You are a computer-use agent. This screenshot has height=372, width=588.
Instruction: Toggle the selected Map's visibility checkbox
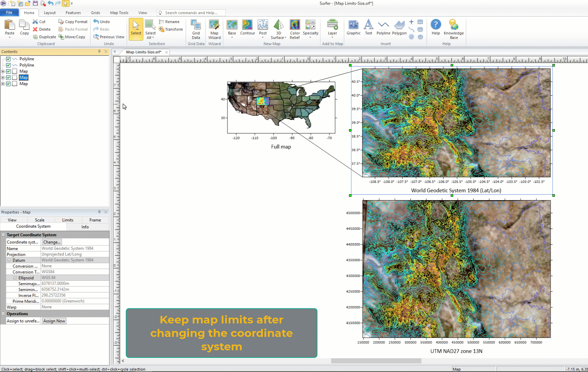[x=8, y=77]
